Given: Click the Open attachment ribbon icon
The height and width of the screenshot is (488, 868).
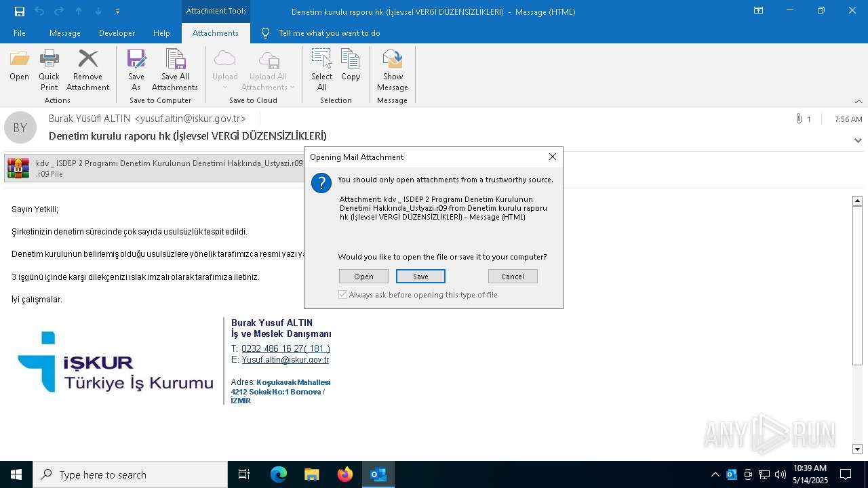Looking at the screenshot, I should [19, 66].
